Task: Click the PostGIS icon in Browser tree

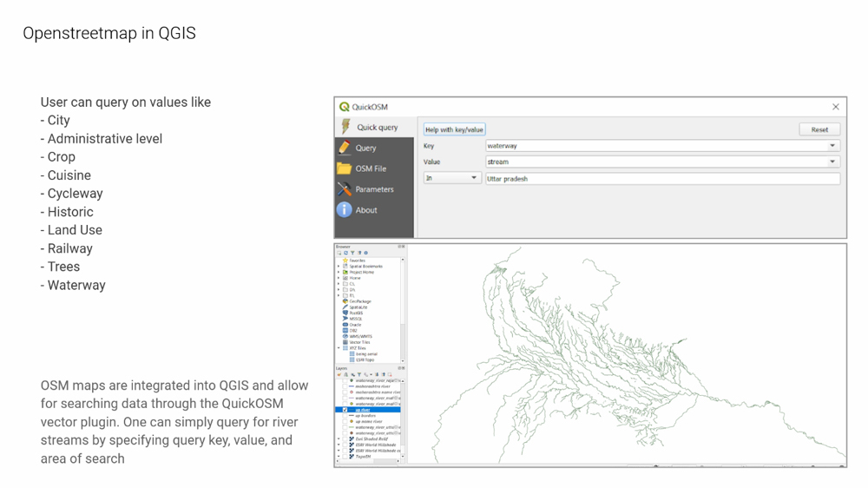Action: coord(345,313)
